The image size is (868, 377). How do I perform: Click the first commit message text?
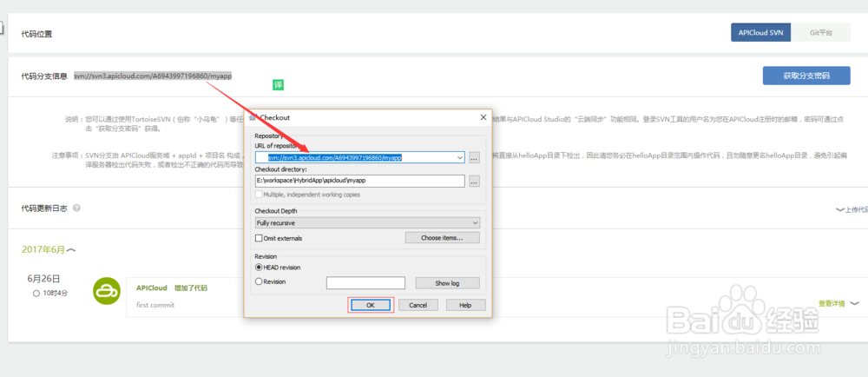(155, 305)
